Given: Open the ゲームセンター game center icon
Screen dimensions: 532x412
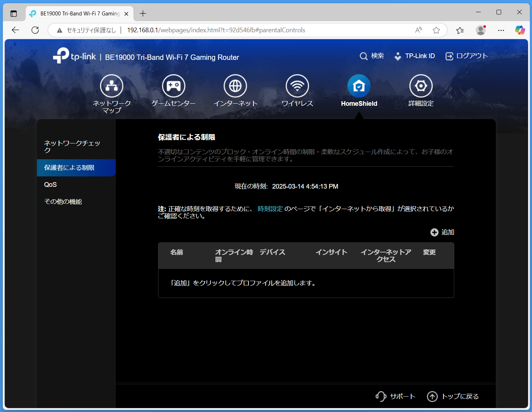Looking at the screenshot, I should click(x=174, y=86).
